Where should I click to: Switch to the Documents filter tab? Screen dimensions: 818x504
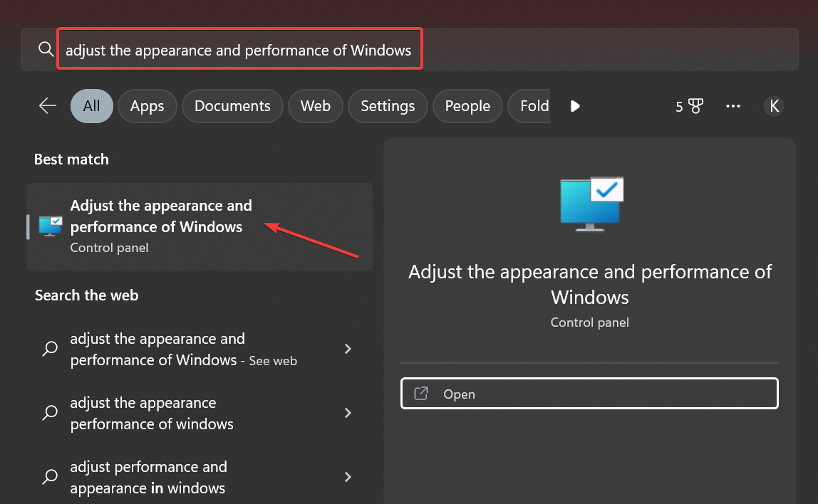coord(232,106)
